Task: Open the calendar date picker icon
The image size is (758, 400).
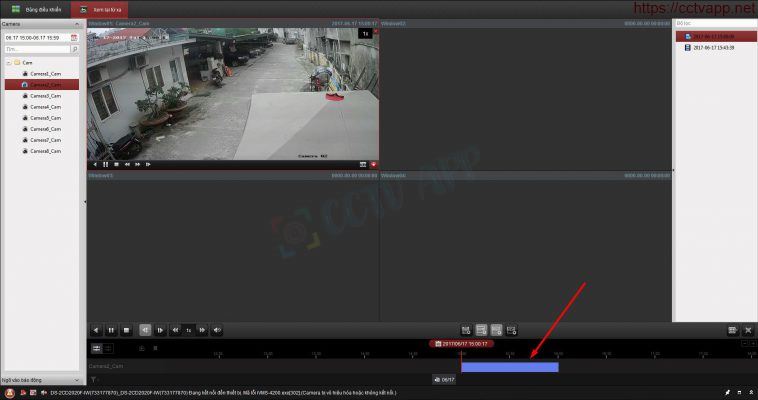Action: 74,37
